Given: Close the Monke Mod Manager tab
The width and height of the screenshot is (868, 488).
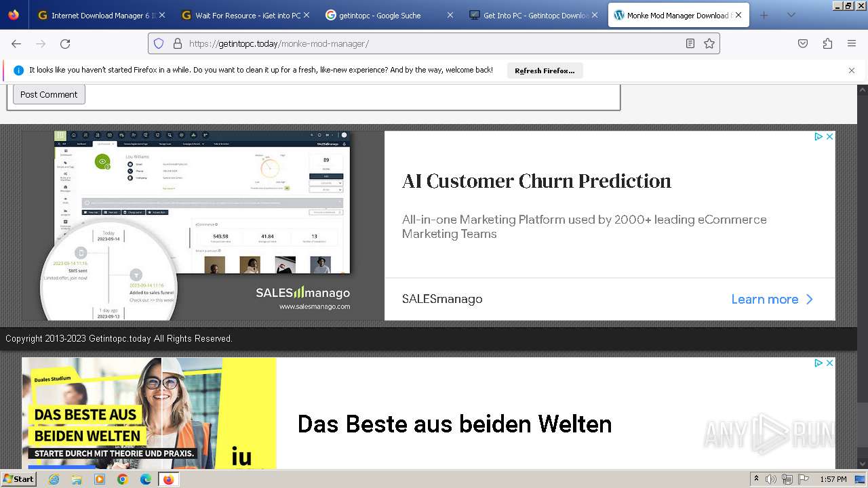Looking at the screenshot, I should click(738, 15).
